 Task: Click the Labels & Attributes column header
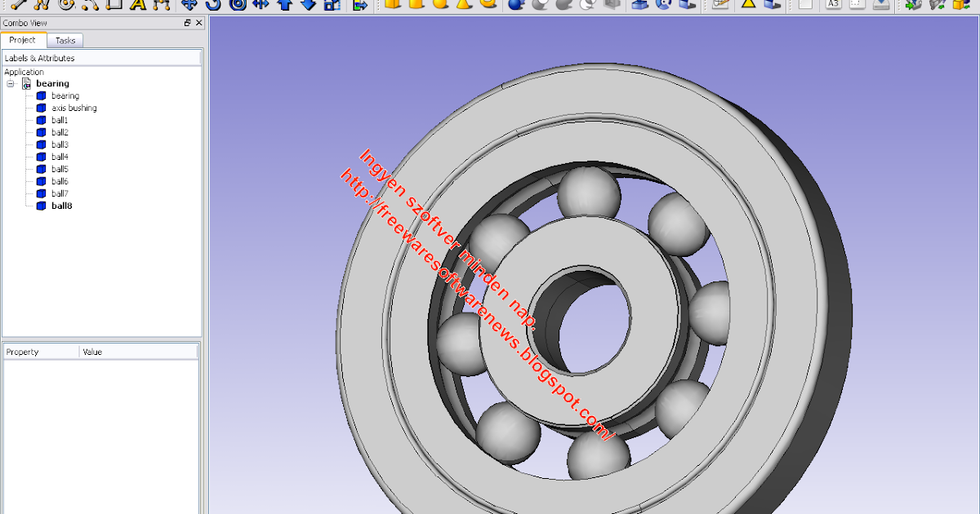click(x=101, y=58)
